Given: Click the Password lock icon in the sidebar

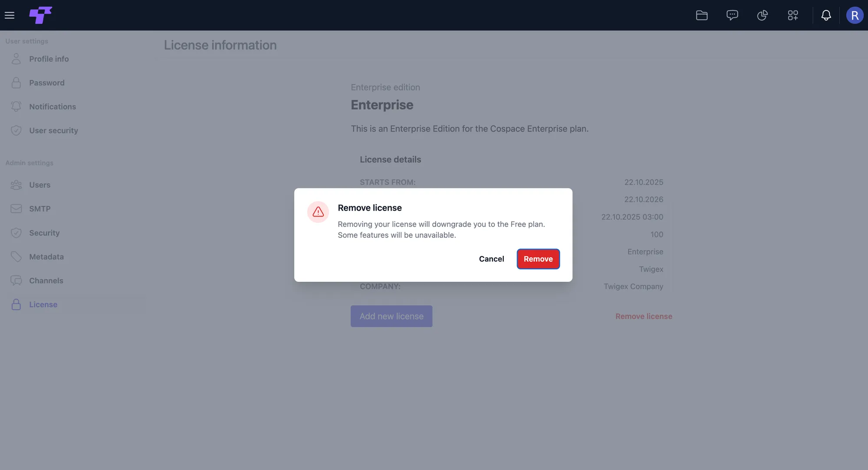Looking at the screenshot, I should click(16, 83).
